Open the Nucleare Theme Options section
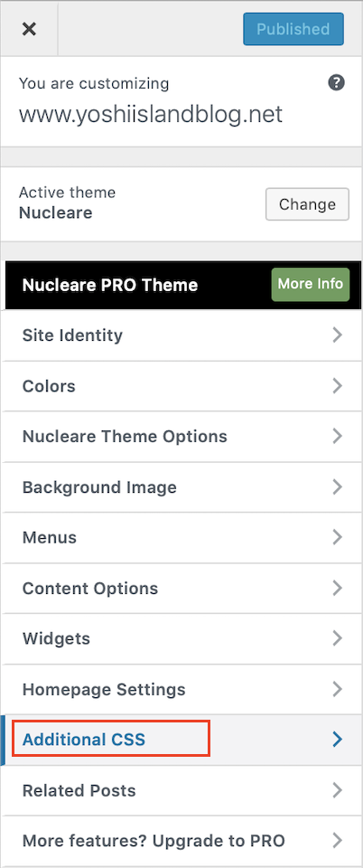This screenshot has width=363, height=868. click(181, 436)
